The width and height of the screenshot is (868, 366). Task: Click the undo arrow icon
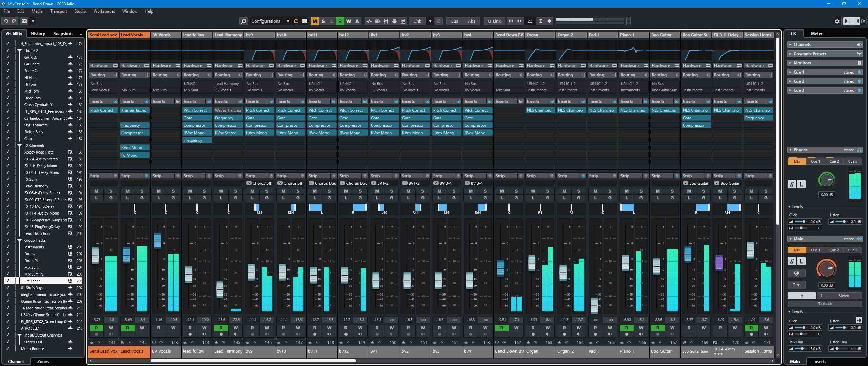[6, 21]
